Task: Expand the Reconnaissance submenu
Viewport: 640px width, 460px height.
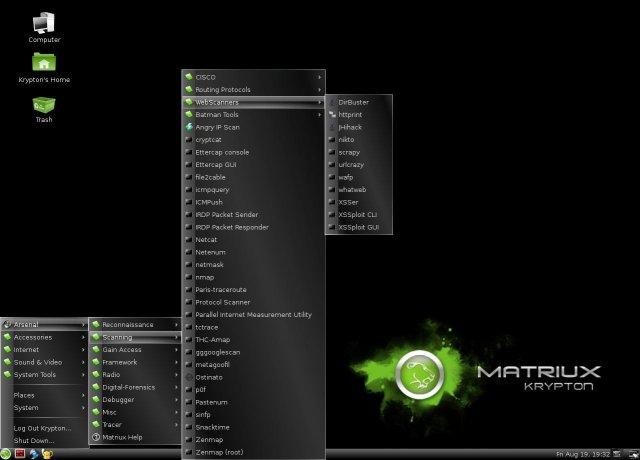Action: click(x=135, y=324)
